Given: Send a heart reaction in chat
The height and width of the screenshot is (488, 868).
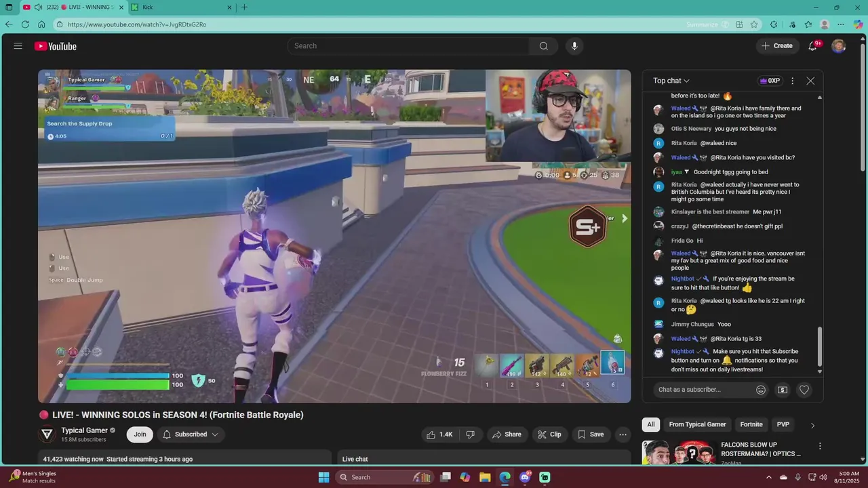Looking at the screenshot, I should pyautogui.click(x=804, y=390).
